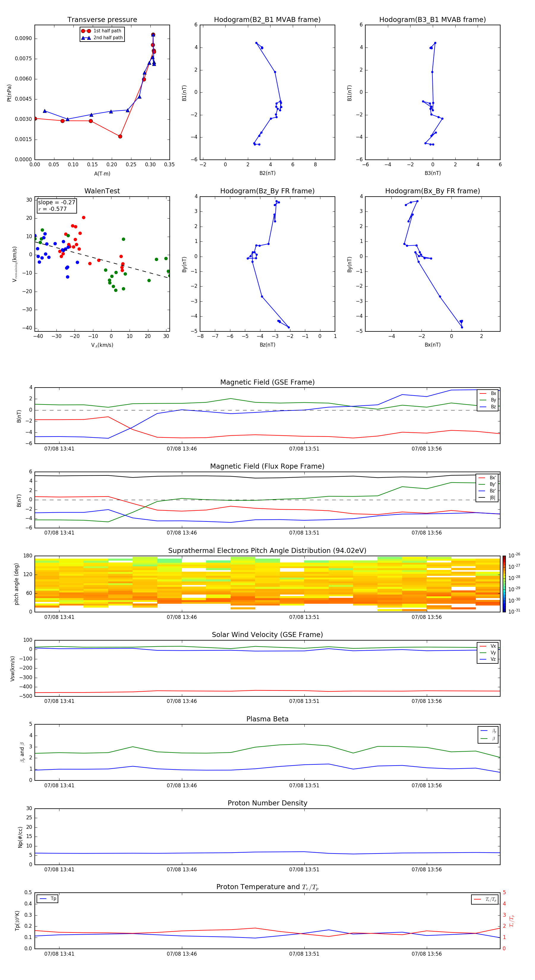Click the 'Hodogram(B3_B1 MVAB frame)' title
Image resolution: width=535 pixels, height=980 pixels.
432,19
